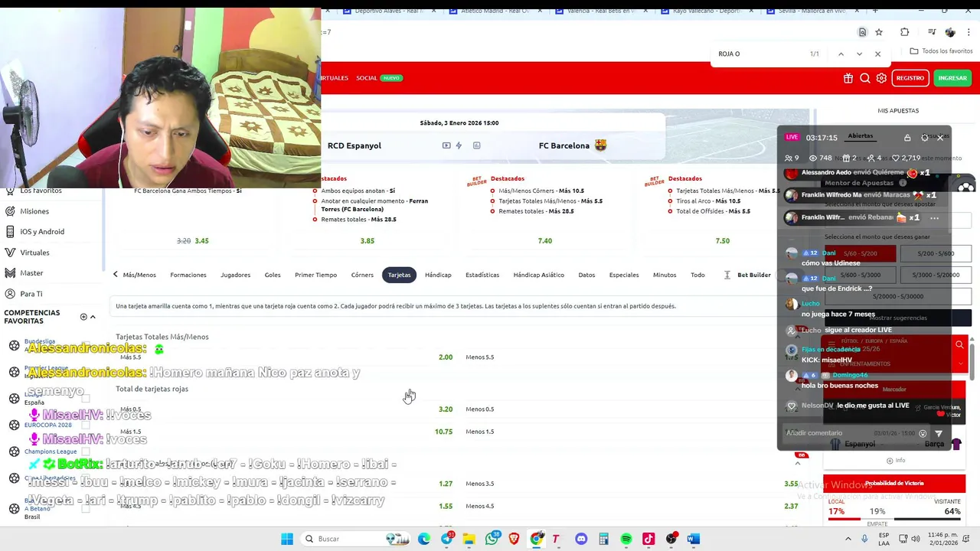Open 'Todos los favoritos' bookmarks folder

[941, 51]
